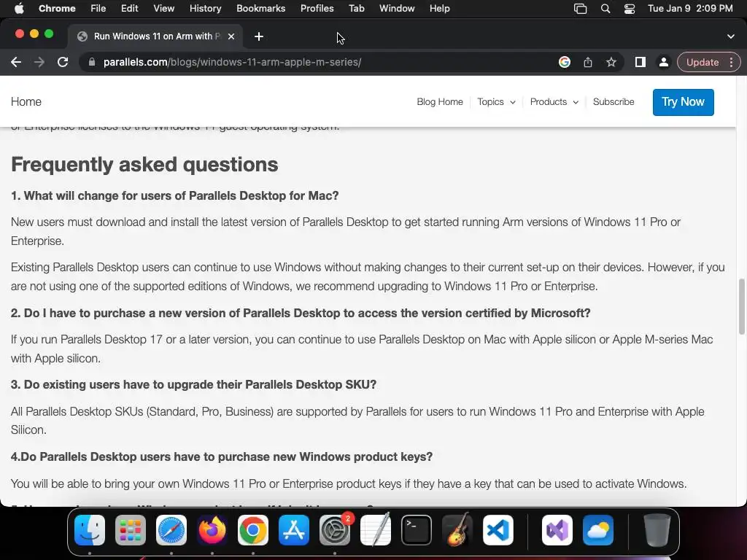Open the View menu

(x=163, y=9)
